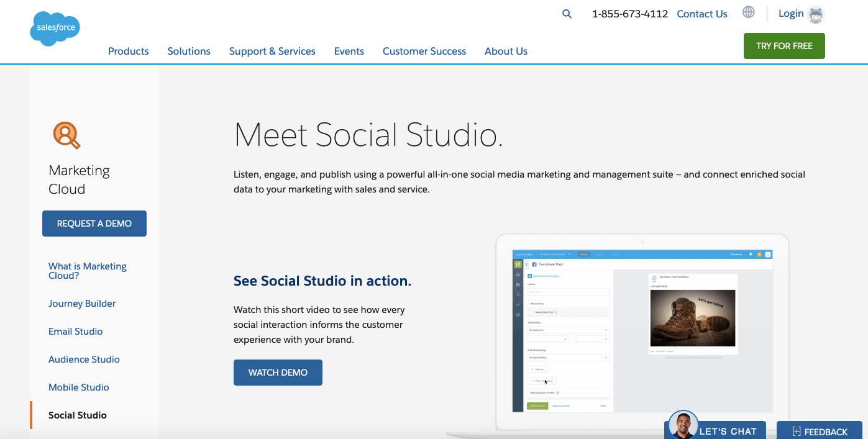Click the Meet Social Studio heading
The image size is (868, 439).
click(x=368, y=135)
